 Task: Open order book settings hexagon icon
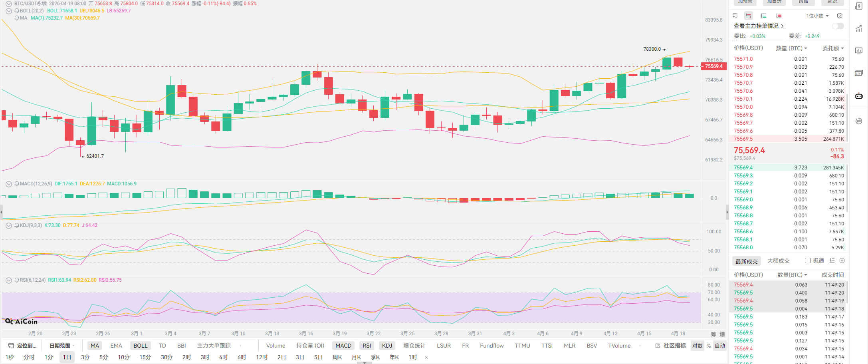pos(840,16)
